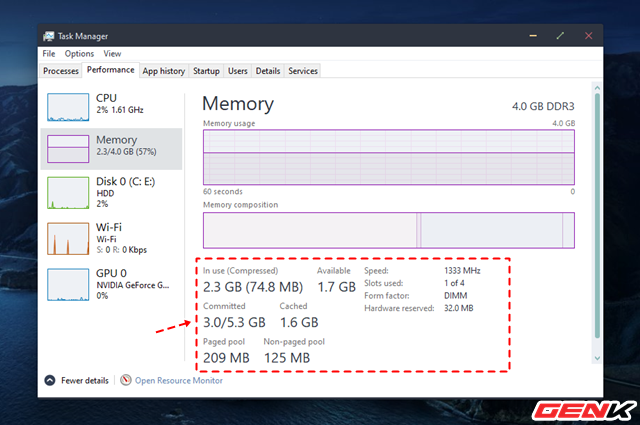Screen dimensions: 640x425
Task: Select the CPU performance graph thumbnail
Action: [x=67, y=105]
